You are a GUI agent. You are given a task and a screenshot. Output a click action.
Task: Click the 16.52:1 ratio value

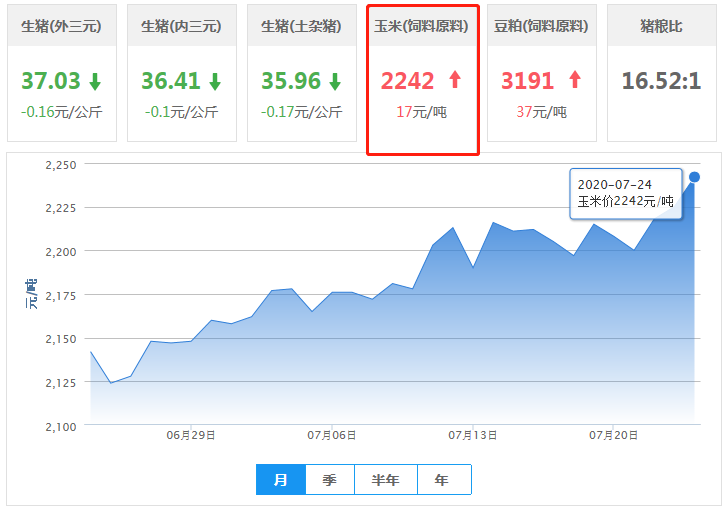(661, 81)
